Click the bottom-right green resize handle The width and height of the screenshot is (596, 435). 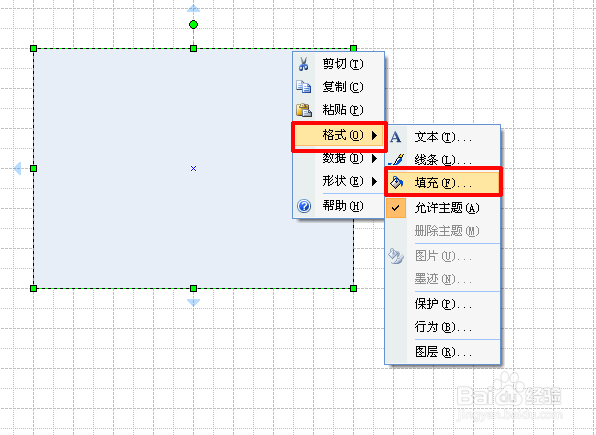[353, 289]
